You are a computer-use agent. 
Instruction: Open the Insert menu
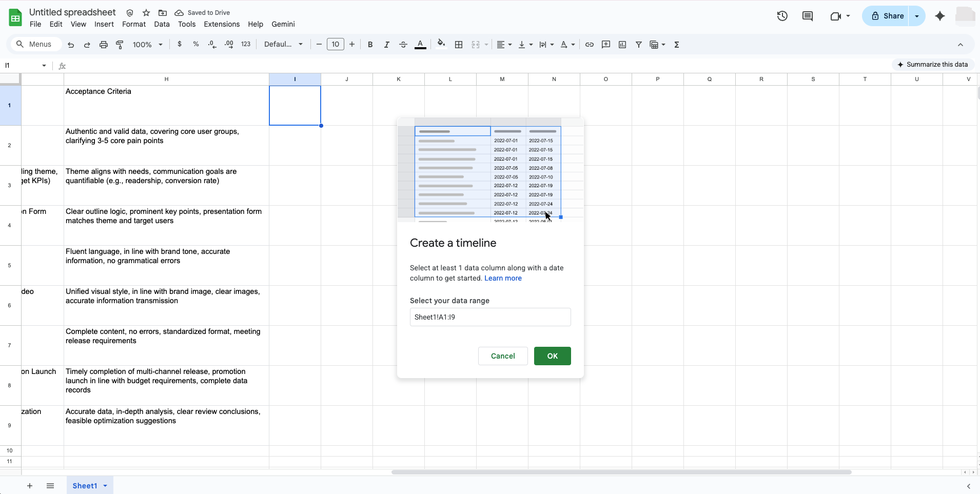coord(104,24)
